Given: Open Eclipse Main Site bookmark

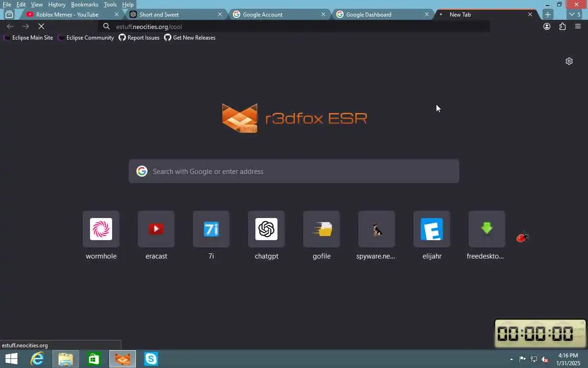Looking at the screenshot, I should (x=28, y=38).
